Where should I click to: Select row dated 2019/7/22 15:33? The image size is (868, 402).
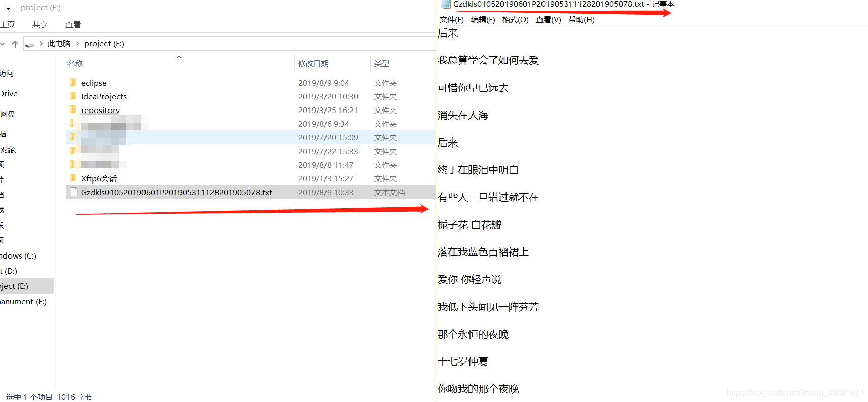250,151
